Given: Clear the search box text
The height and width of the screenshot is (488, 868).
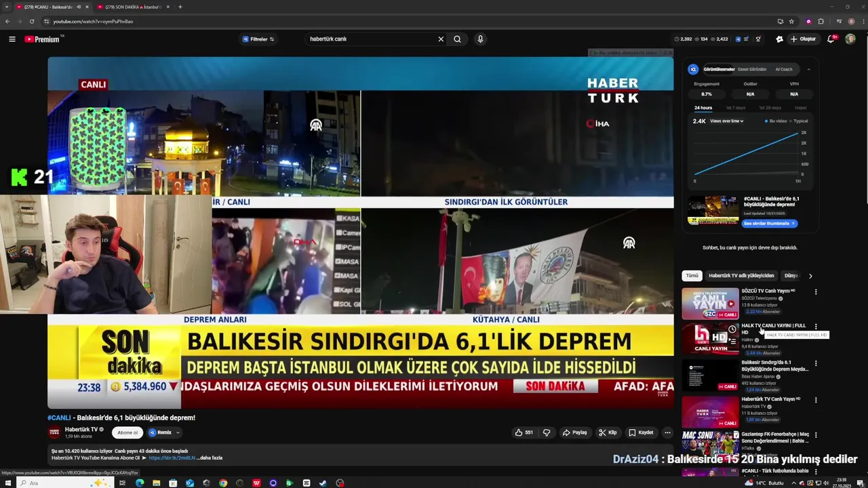Looking at the screenshot, I should coord(441,39).
